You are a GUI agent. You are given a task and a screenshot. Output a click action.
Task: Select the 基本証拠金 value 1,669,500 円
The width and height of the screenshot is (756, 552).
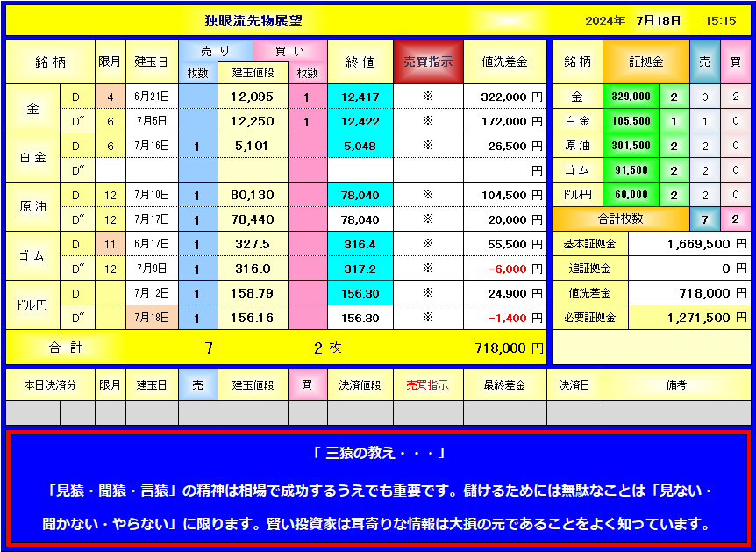point(689,244)
